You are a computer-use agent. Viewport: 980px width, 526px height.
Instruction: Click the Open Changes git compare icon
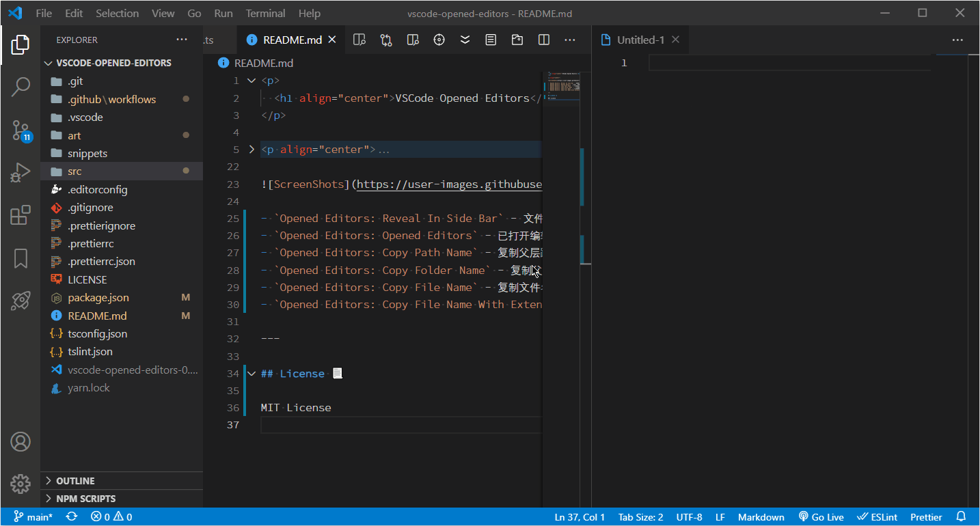[386, 40]
